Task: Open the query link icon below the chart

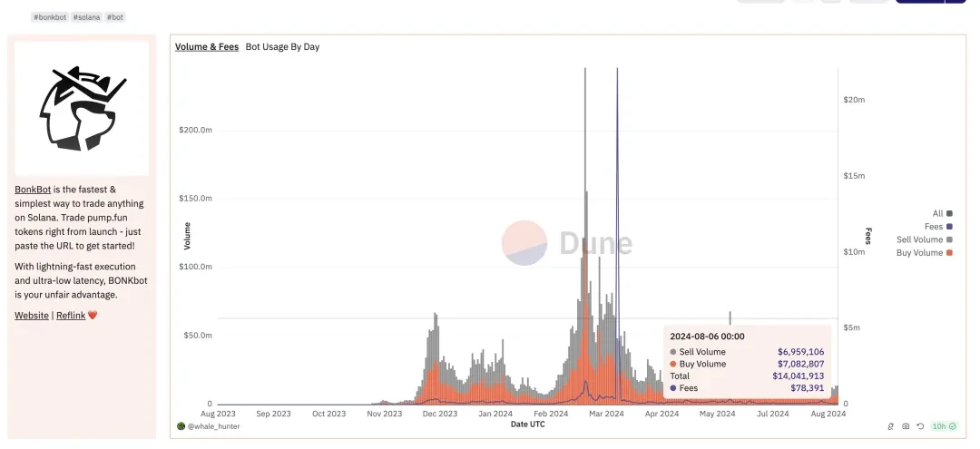Action: coord(891,426)
